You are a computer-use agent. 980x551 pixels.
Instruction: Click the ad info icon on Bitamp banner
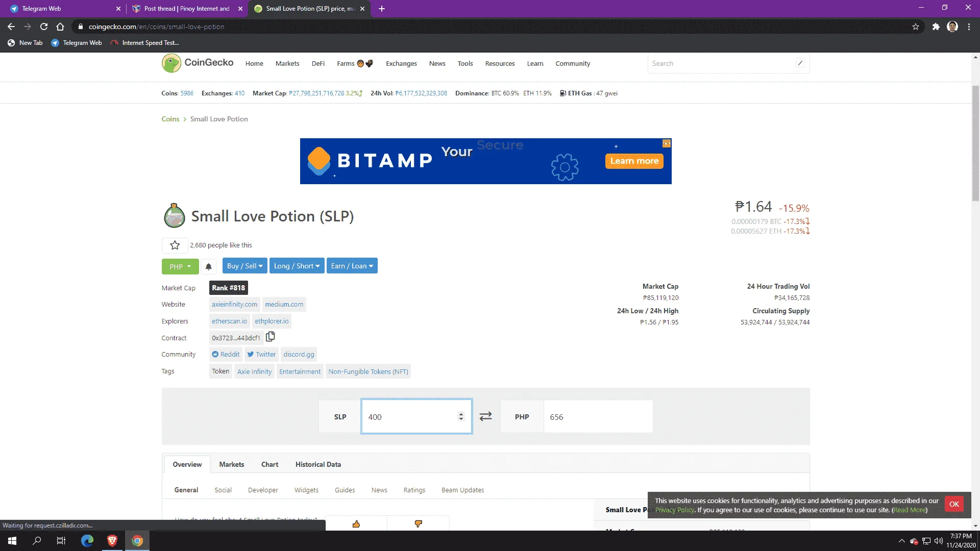(667, 143)
